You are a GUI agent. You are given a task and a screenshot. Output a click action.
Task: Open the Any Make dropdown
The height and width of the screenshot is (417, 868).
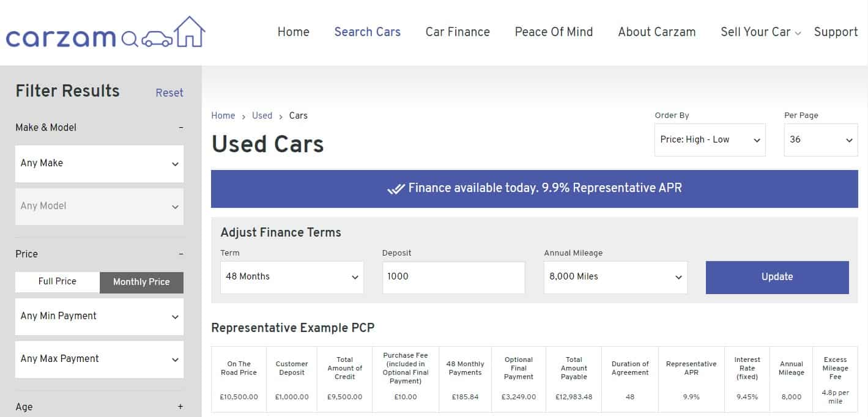(x=99, y=163)
